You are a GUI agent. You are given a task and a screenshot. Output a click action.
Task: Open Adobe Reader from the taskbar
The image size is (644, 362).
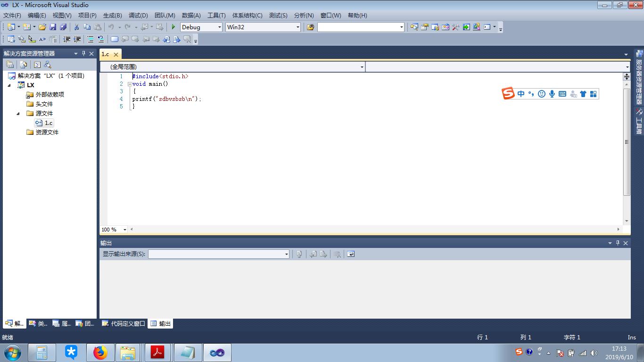click(x=157, y=353)
